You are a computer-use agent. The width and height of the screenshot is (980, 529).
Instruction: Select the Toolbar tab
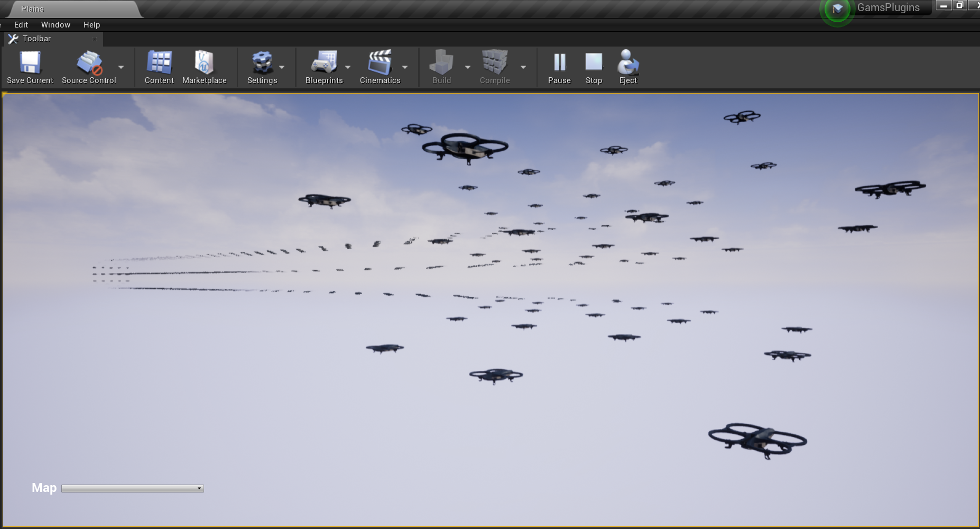[36, 38]
